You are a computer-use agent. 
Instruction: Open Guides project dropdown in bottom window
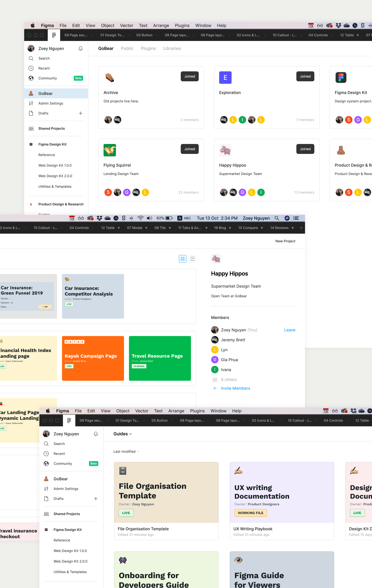(x=122, y=434)
